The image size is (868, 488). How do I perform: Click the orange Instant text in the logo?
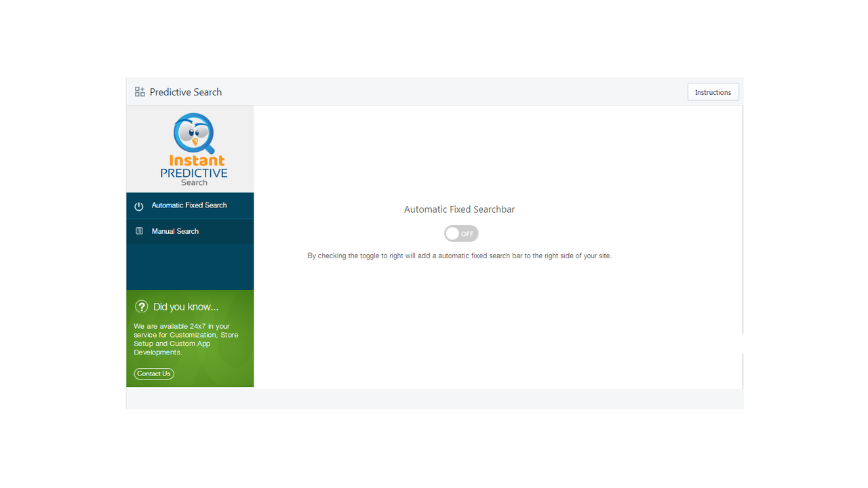(x=195, y=161)
